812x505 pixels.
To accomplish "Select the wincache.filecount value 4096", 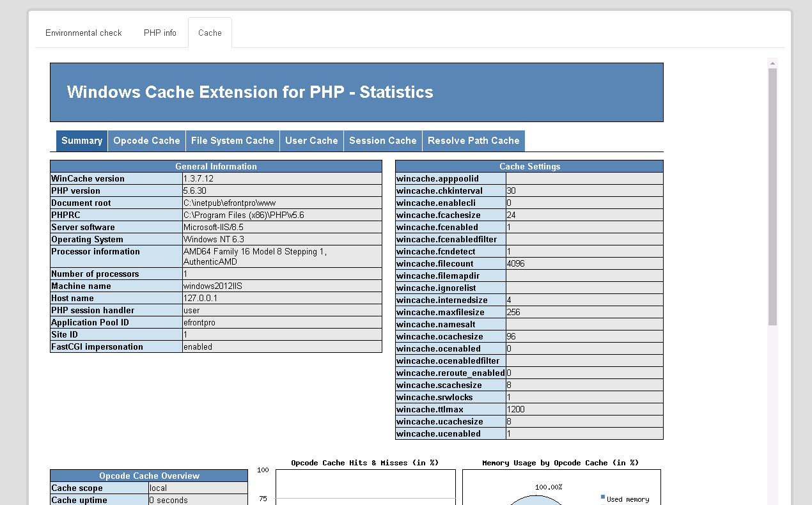I will [x=515, y=263].
